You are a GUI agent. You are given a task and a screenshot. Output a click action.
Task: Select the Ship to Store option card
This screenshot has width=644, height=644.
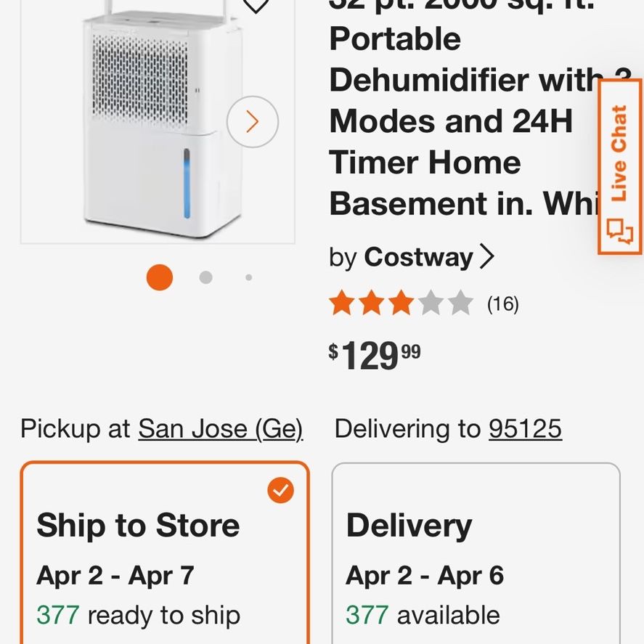point(165,553)
